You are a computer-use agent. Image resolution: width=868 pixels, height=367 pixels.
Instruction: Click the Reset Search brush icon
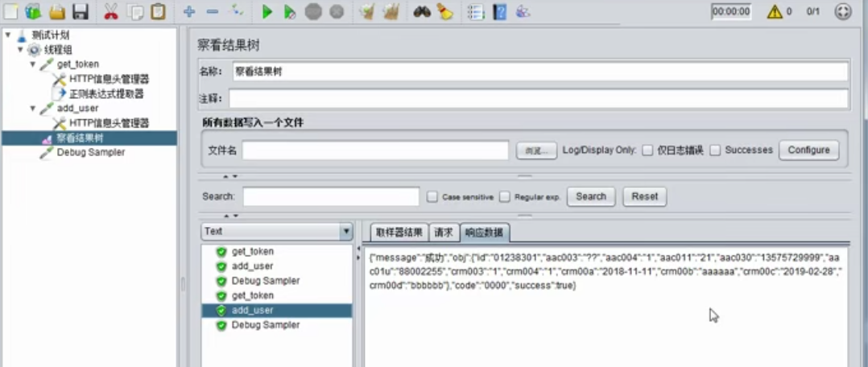click(444, 11)
